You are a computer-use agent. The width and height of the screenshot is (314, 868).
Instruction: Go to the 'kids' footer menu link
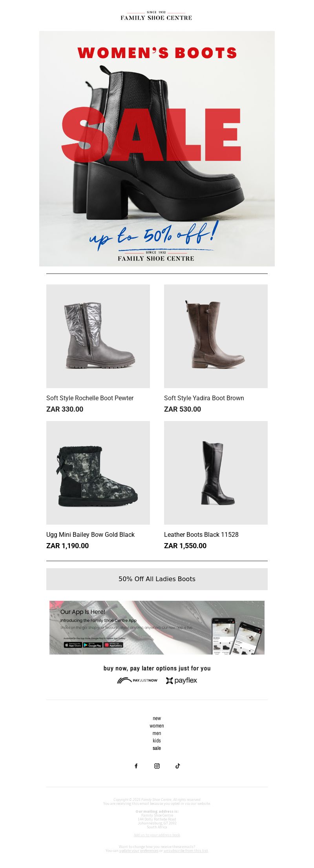(x=157, y=741)
